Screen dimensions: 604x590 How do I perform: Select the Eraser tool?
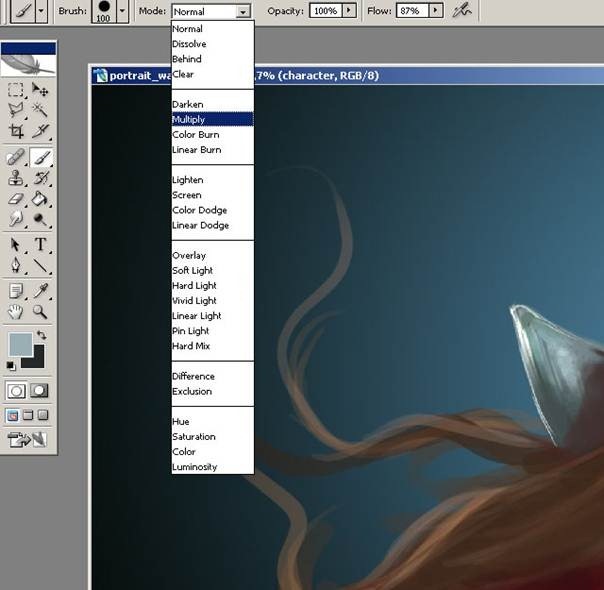pos(15,199)
